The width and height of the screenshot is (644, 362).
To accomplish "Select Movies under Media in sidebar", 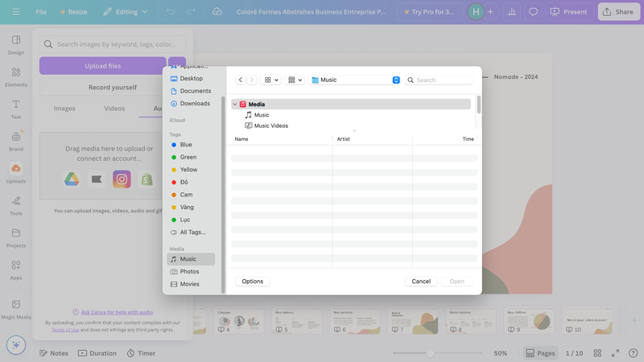I will pos(191,284).
